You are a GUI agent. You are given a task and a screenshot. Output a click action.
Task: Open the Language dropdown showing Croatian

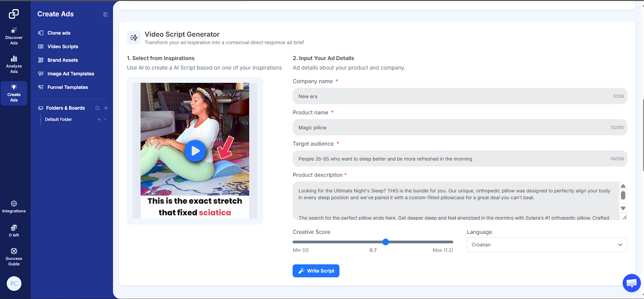pyautogui.click(x=547, y=245)
